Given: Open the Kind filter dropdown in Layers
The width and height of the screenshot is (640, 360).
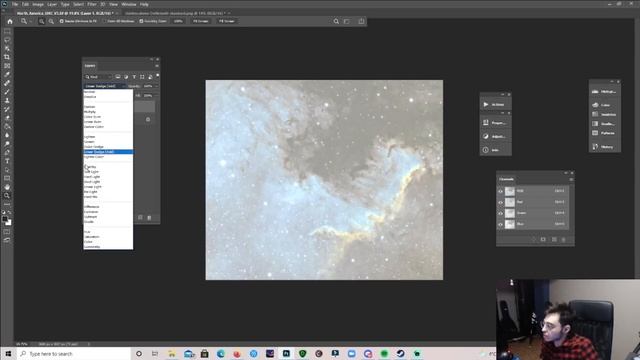Looking at the screenshot, I should click(x=98, y=77).
